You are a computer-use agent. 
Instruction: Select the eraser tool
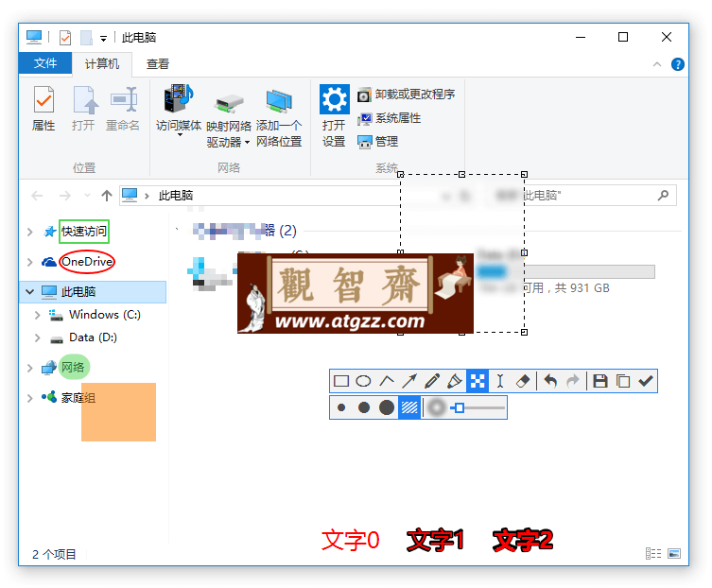523,381
